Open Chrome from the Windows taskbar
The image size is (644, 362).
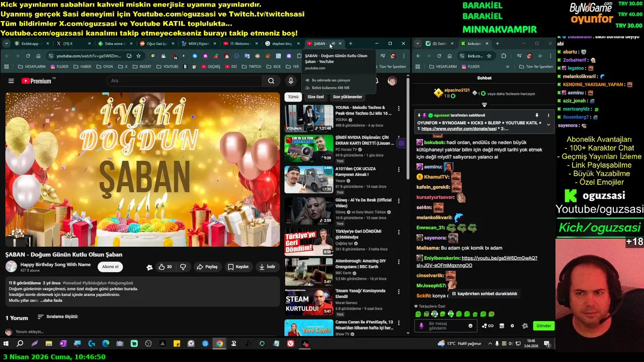[219, 344]
